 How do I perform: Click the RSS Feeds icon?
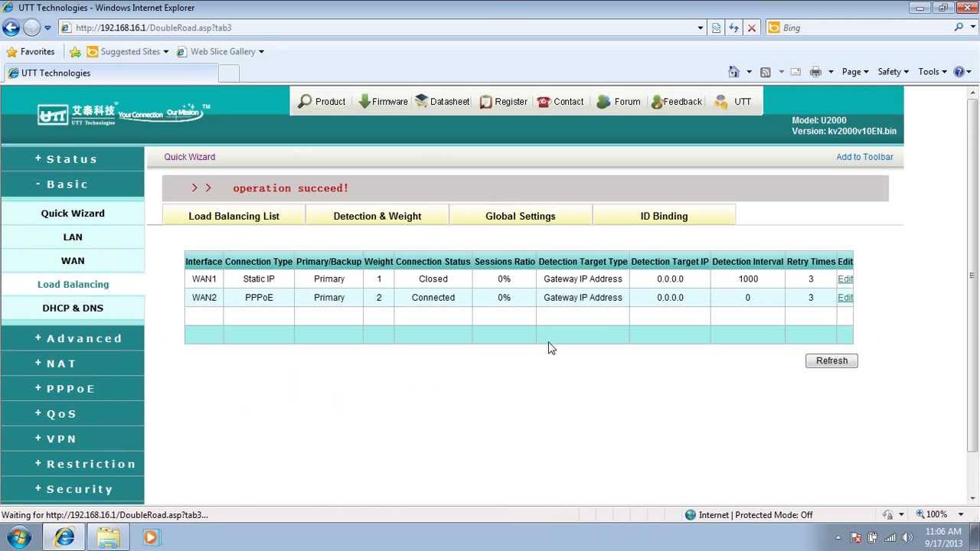click(765, 71)
